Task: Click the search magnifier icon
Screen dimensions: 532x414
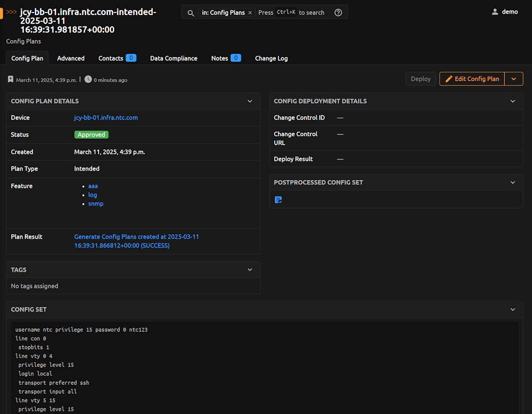Action: coord(189,12)
